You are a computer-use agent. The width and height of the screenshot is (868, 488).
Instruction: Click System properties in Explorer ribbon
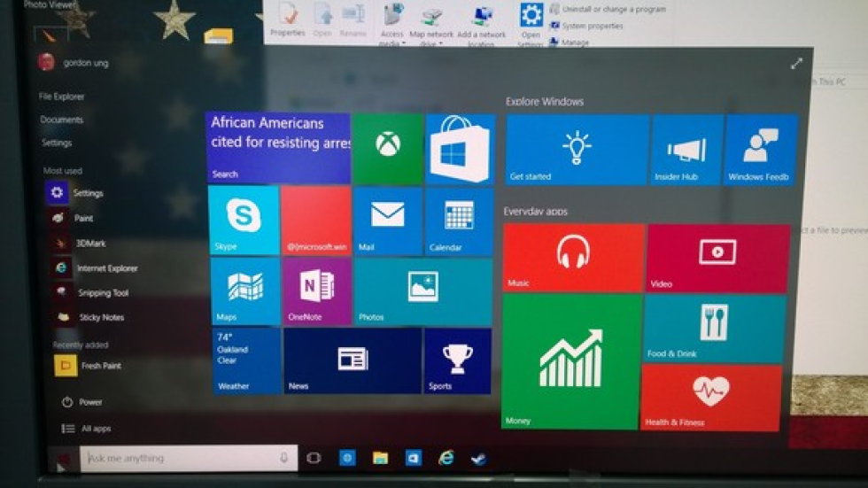pos(586,26)
